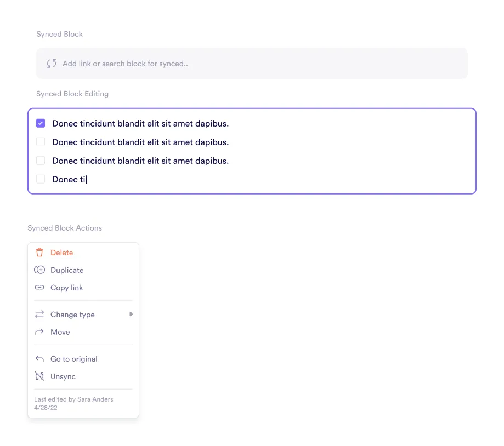The image size is (504, 446).
Task: Click the back arrow icon for Go to original
Action: (x=39, y=359)
